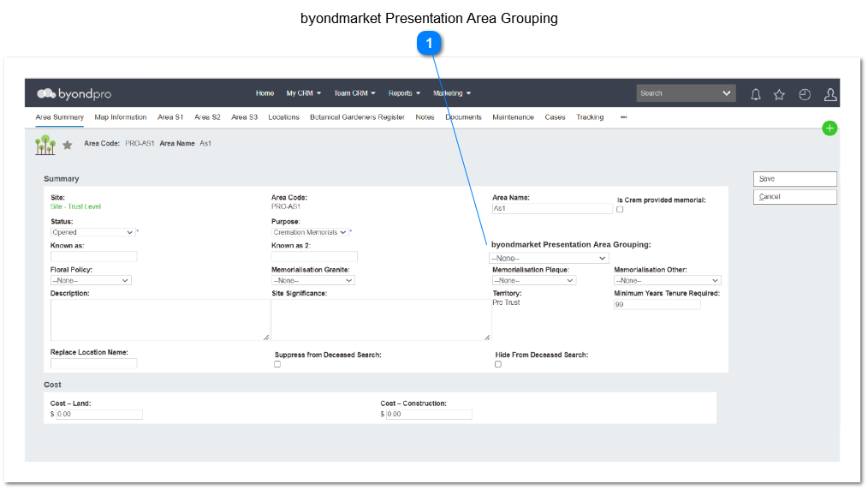Edit the Cost – Land amount field
The width and height of the screenshot is (868, 490).
point(99,414)
